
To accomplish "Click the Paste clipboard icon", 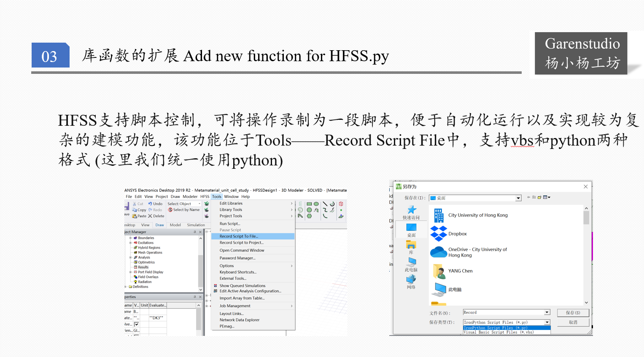I will pyautogui.click(x=135, y=216).
